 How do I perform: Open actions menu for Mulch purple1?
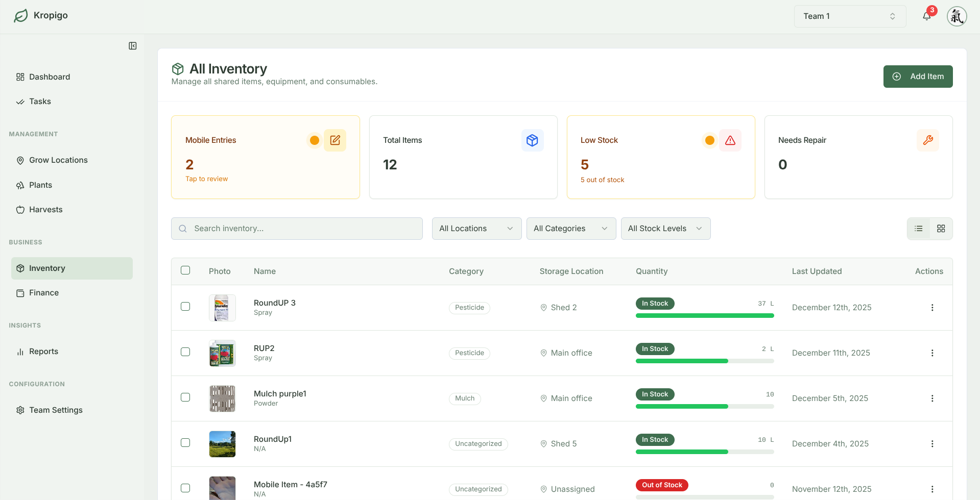pyautogui.click(x=932, y=398)
